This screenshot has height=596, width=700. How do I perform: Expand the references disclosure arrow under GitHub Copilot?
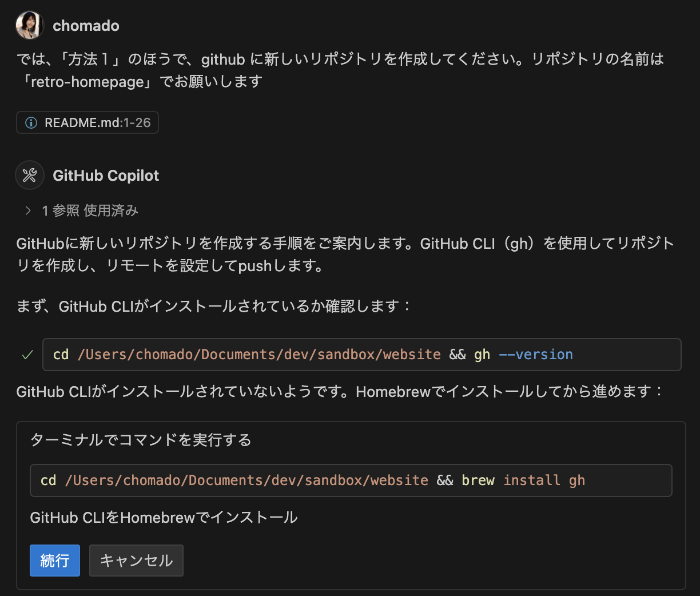(x=27, y=210)
